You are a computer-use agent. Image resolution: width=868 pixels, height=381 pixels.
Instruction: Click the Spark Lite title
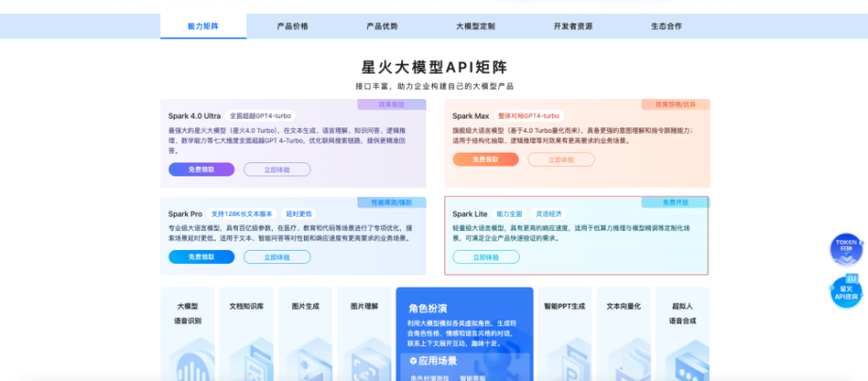tap(470, 214)
